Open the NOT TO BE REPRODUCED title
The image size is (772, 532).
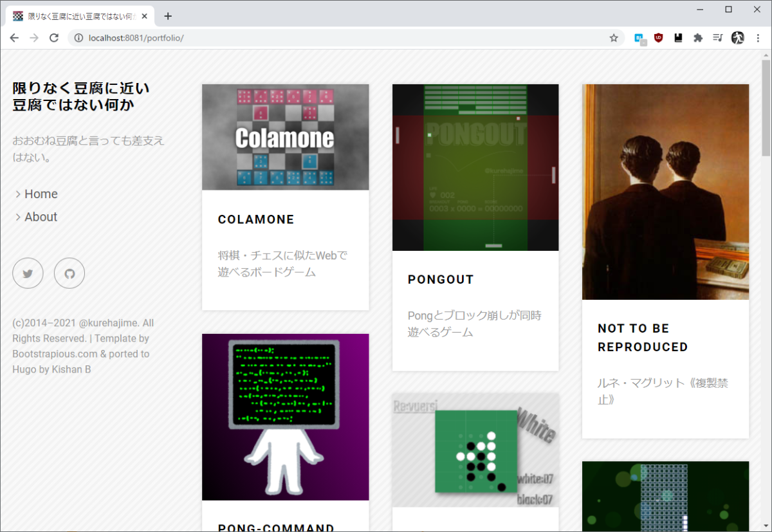[643, 338]
